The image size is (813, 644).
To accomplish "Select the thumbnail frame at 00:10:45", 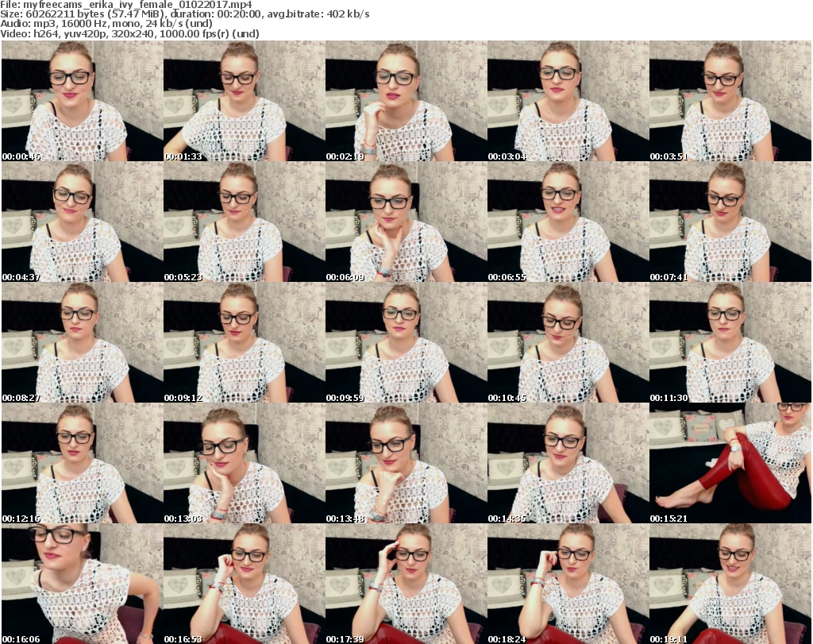I will point(568,343).
